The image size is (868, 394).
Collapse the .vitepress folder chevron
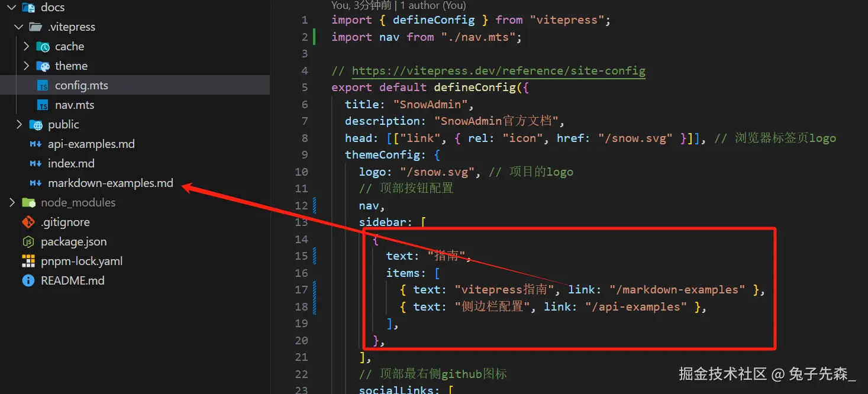19,27
